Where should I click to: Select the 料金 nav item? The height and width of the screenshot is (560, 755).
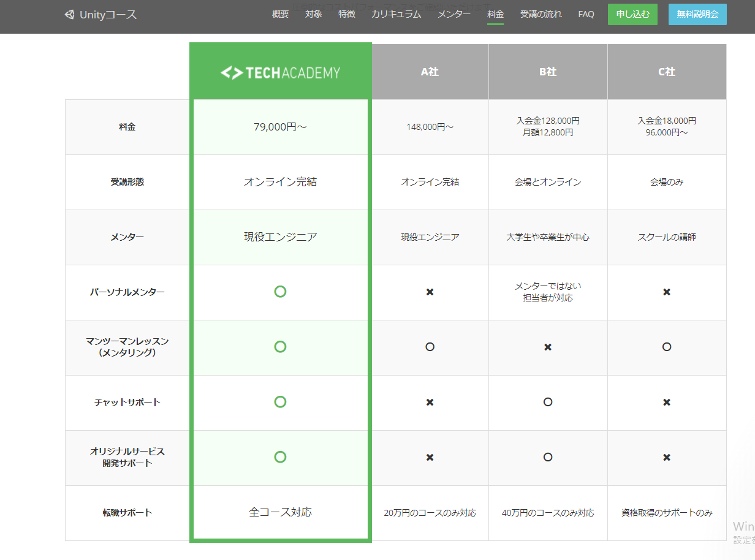495,14
